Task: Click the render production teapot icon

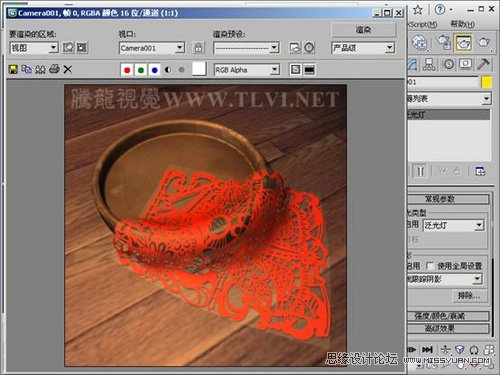Action: point(484,42)
